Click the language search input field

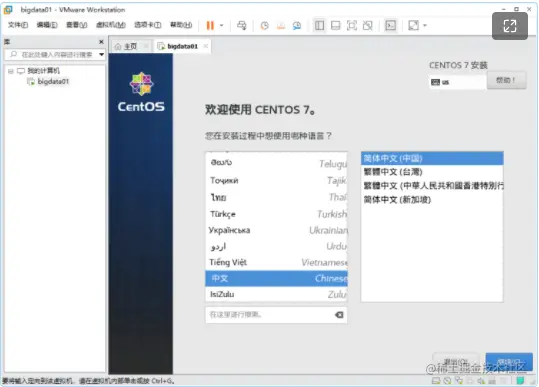[270, 315]
